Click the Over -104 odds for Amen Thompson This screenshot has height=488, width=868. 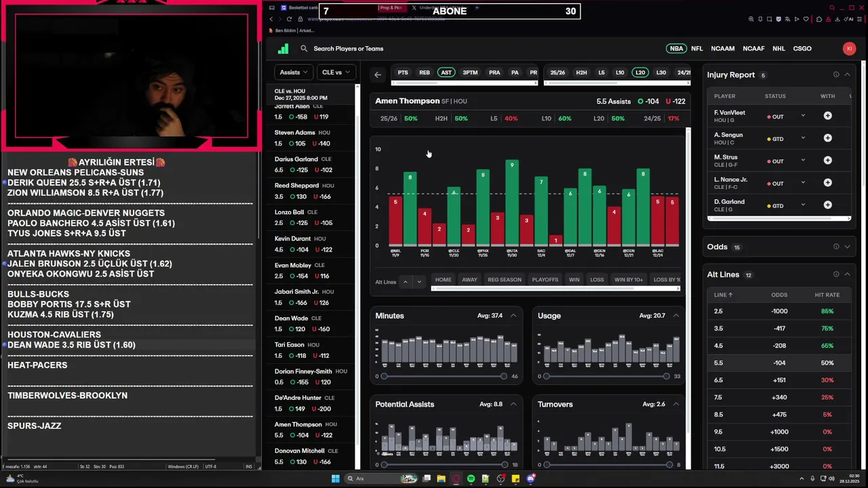[648, 102]
